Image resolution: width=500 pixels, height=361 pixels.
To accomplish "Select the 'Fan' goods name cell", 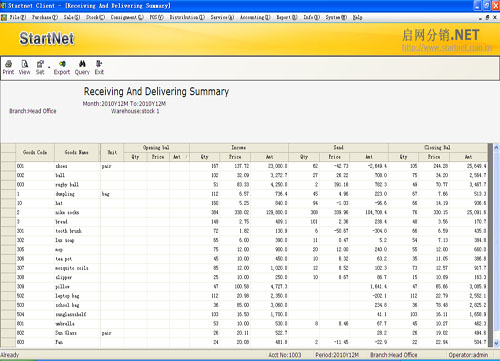I will tap(77, 342).
